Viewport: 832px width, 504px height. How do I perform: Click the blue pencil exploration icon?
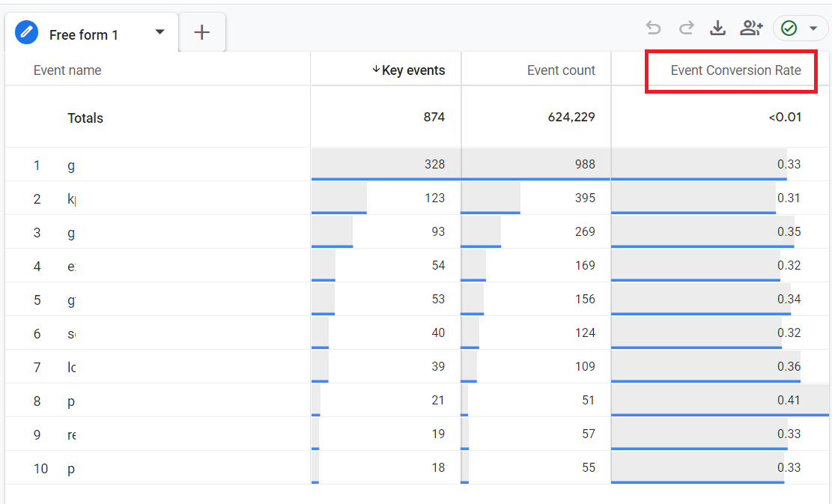tap(26, 32)
